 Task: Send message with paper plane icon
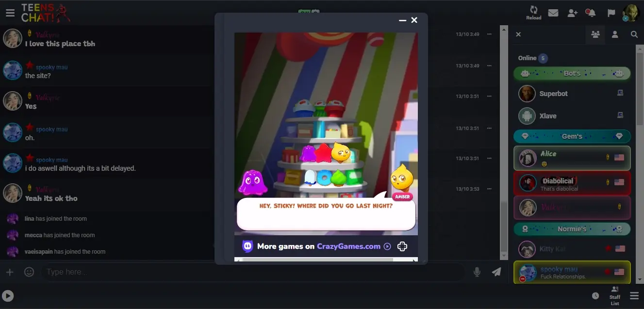[496, 272]
